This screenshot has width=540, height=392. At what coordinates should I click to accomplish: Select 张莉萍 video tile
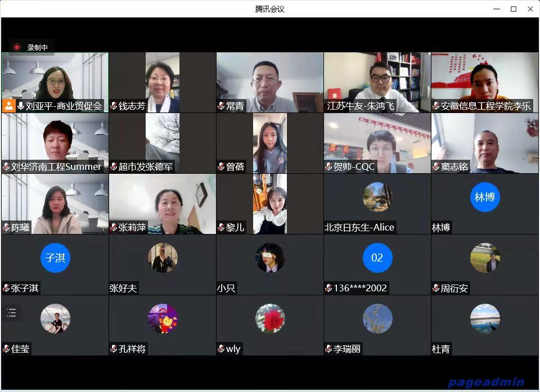(x=163, y=204)
